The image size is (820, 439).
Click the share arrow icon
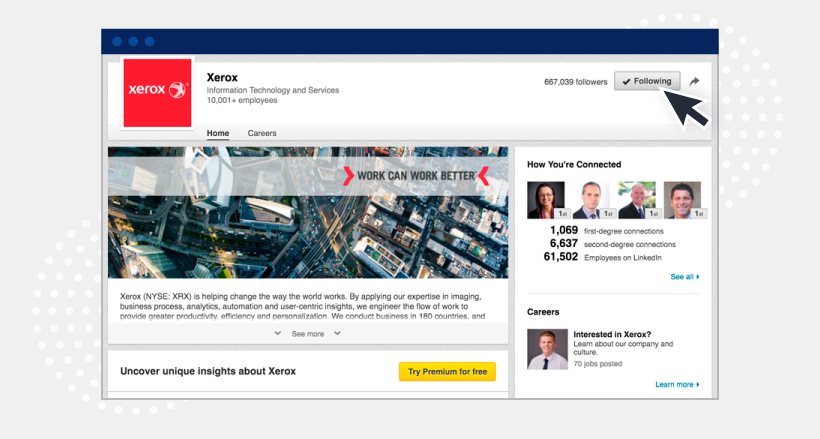coord(694,82)
